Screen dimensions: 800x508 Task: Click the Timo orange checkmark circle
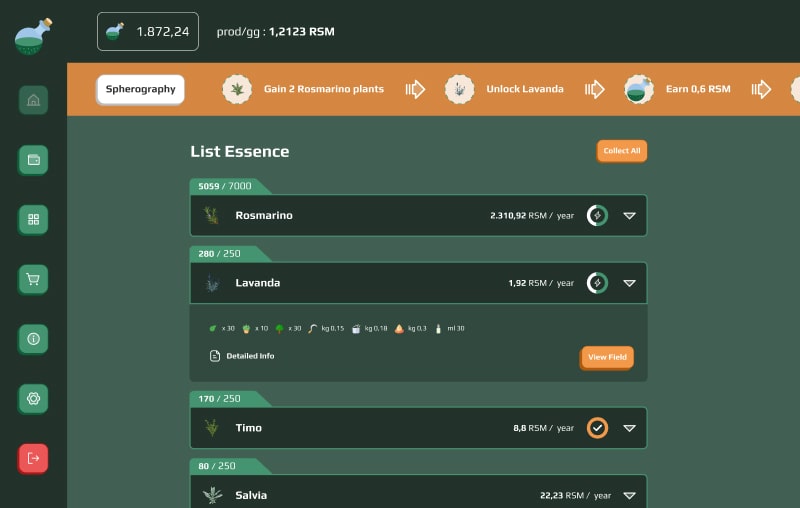(597, 428)
